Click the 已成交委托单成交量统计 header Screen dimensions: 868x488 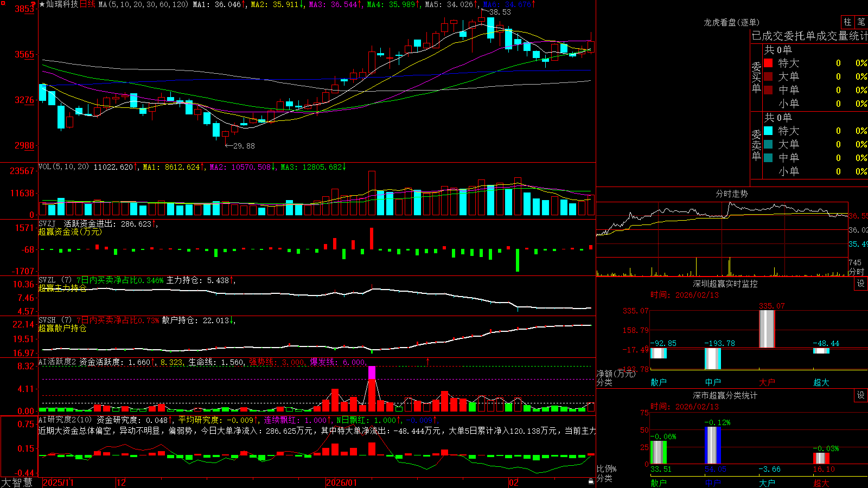point(809,36)
